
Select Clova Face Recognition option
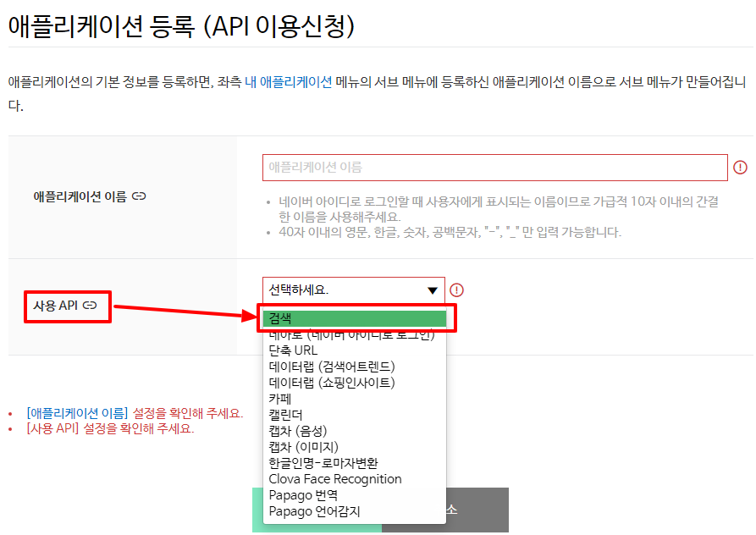[355, 479]
